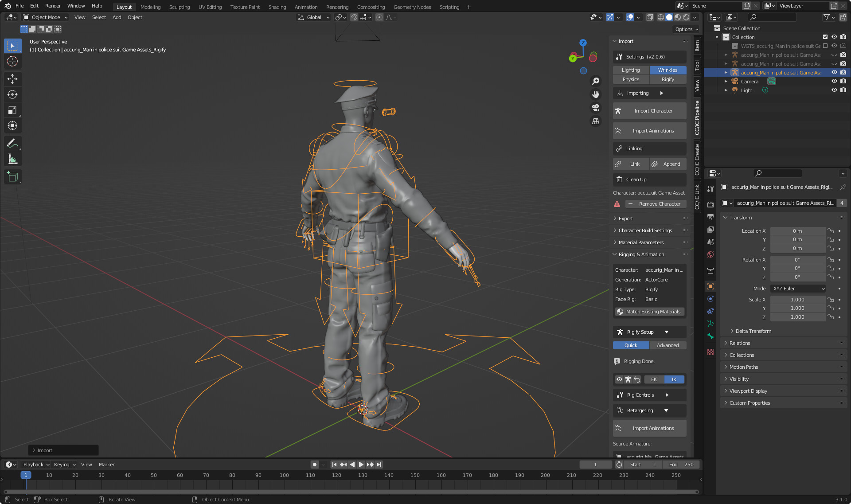Image resolution: width=851 pixels, height=504 pixels.
Task: Enable the FK rig mode toggle
Action: click(654, 379)
